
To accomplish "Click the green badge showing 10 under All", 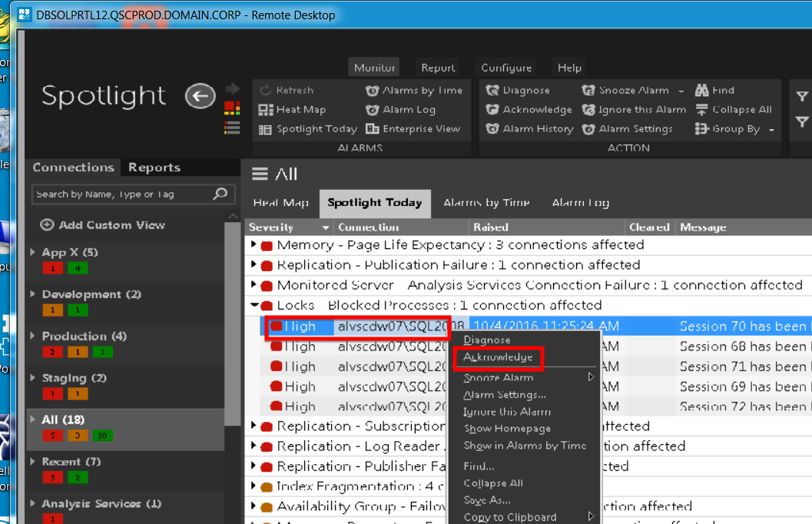I will (102, 436).
